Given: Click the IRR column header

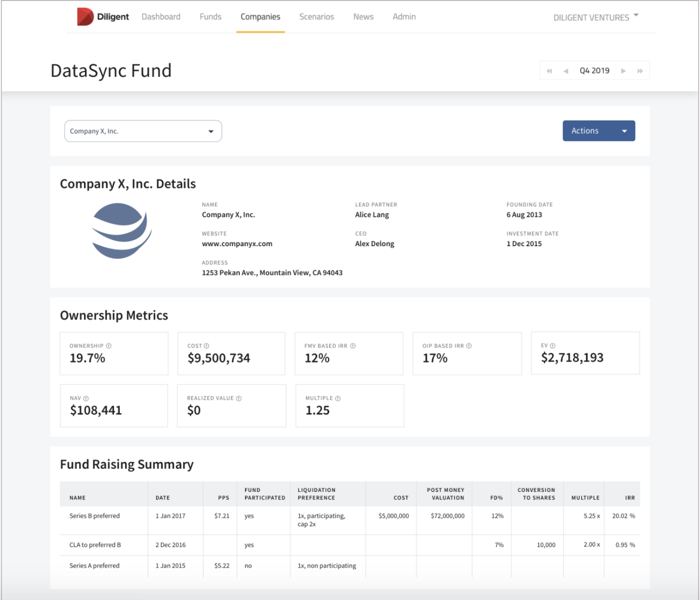Looking at the screenshot, I should click(x=630, y=498).
